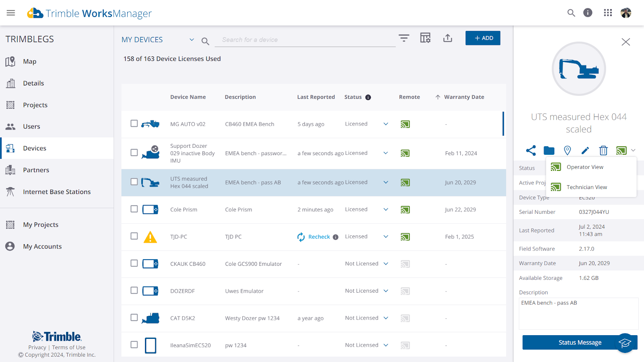Click info icon next to Recheck
644x362 pixels.
click(335, 237)
